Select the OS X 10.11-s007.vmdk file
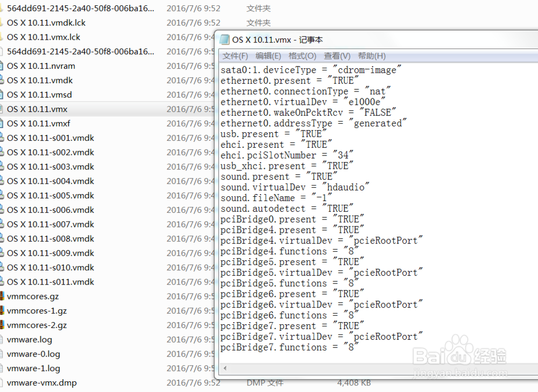Screen dimensions: 538x392 point(51,224)
